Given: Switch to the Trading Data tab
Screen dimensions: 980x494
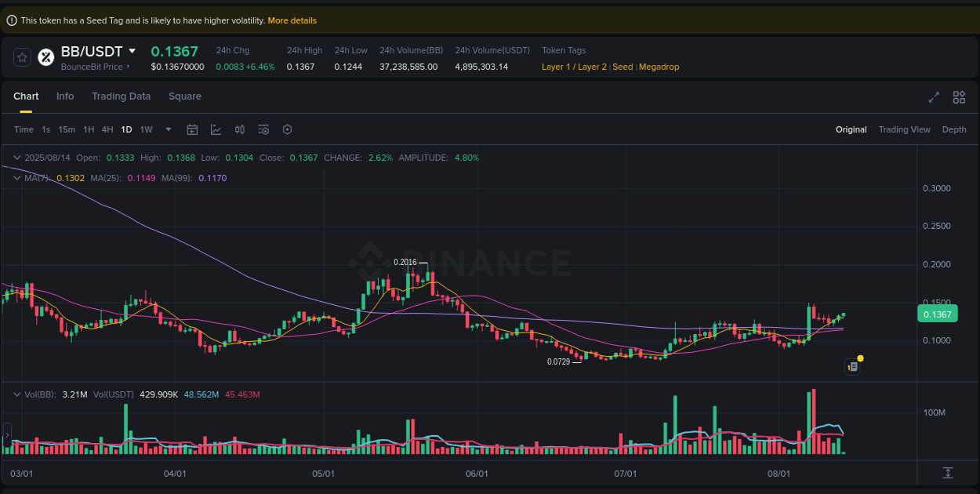Looking at the screenshot, I should coord(121,96).
